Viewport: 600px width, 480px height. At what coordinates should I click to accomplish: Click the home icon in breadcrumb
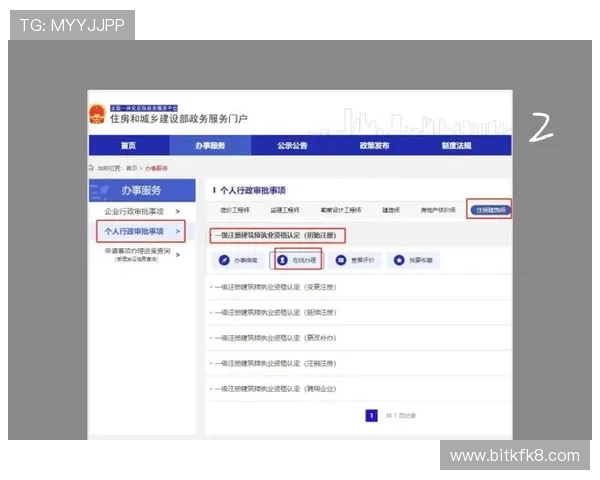tap(91, 168)
